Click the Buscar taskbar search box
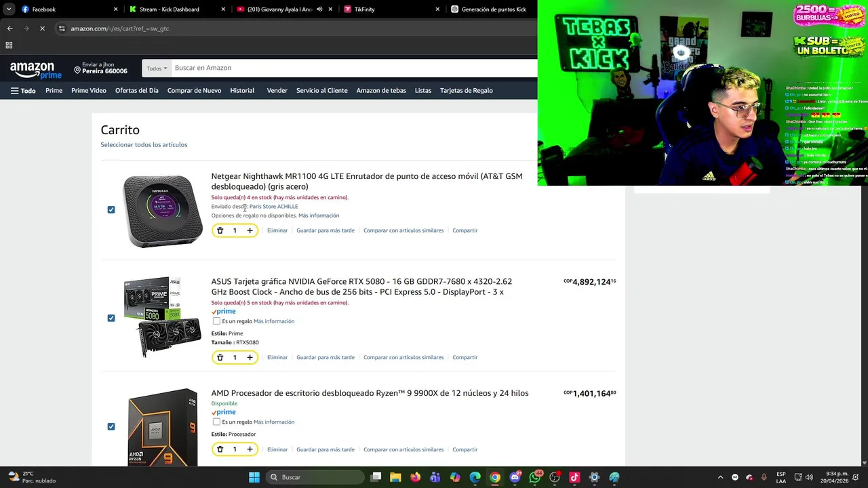The image size is (868, 488). tap(315, 477)
